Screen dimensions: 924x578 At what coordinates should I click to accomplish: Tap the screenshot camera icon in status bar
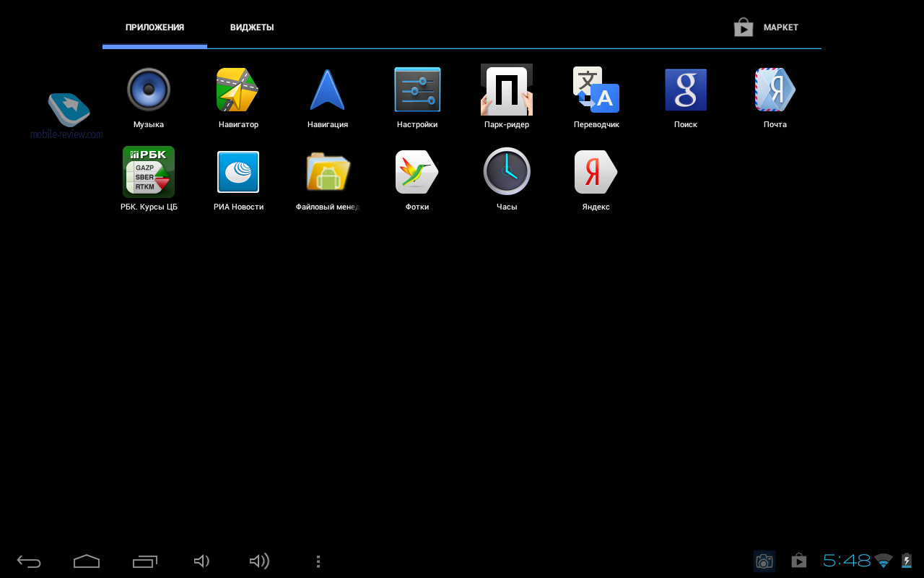764,561
